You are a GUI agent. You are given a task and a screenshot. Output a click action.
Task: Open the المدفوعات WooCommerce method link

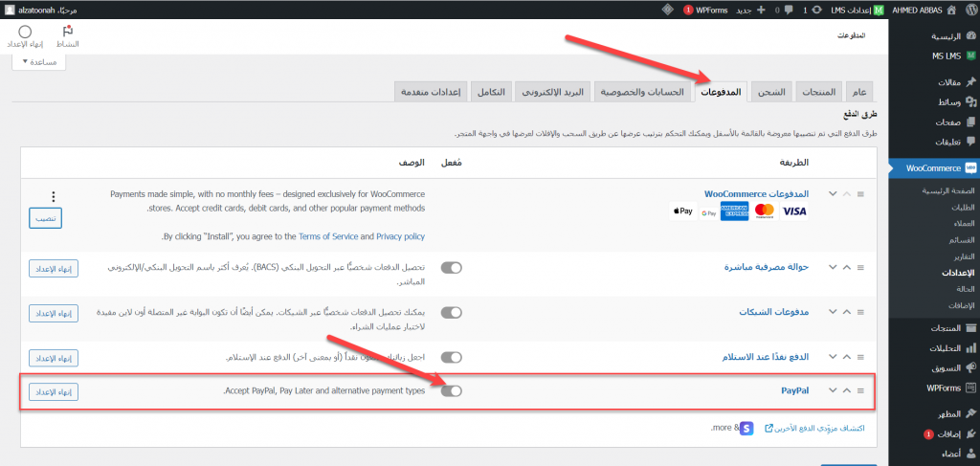[756, 194]
